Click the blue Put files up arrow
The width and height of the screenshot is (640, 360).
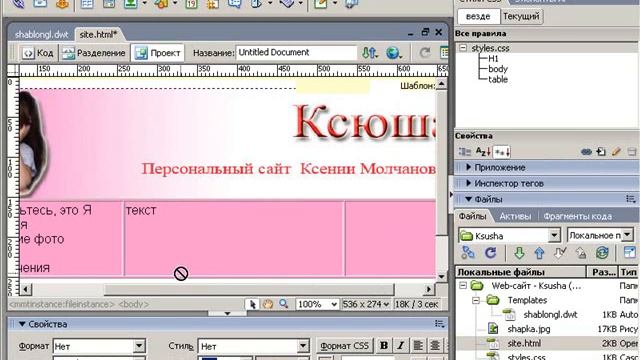click(540, 253)
